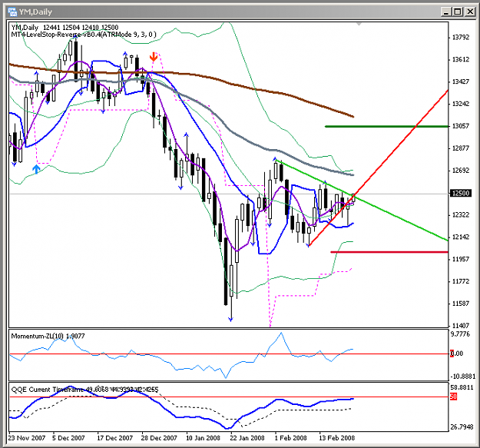Click the 26.7948 QQE scale value
Viewport: 480px width, 448px height.
462,427
